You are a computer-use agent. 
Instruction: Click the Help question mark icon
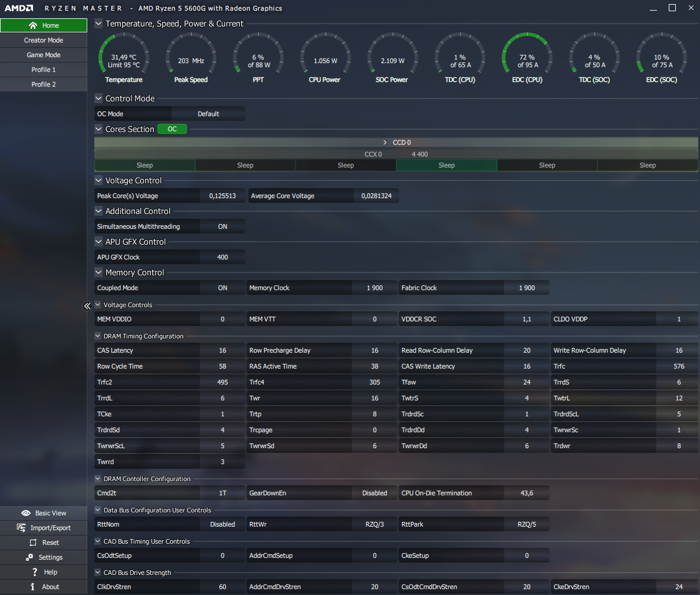[35, 572]
